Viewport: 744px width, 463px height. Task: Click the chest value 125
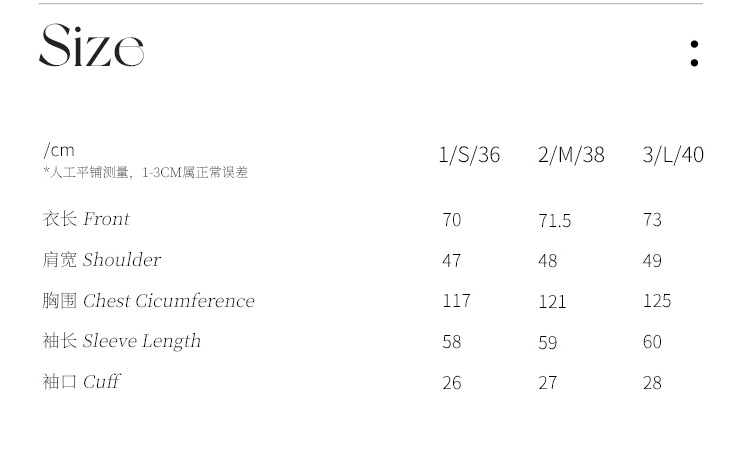[x=657, y=301]
